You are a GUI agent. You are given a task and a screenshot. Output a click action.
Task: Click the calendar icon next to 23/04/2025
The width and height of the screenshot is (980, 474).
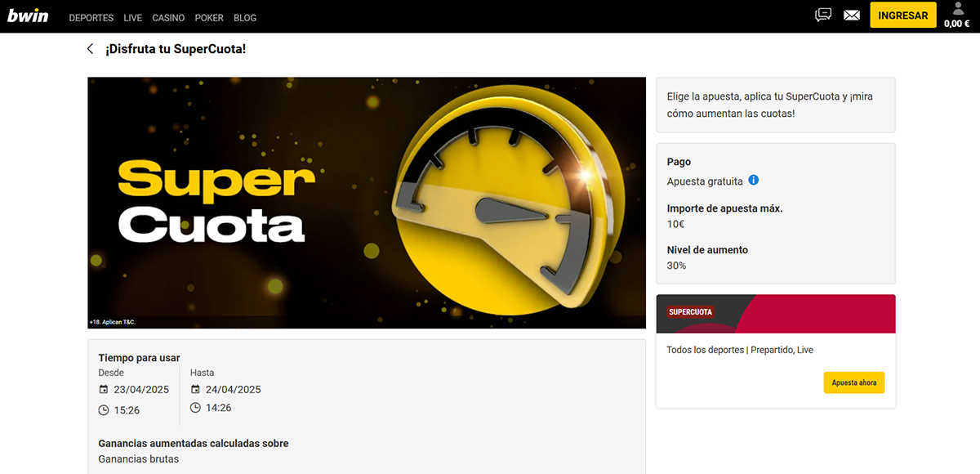click(x=104, y=390)
